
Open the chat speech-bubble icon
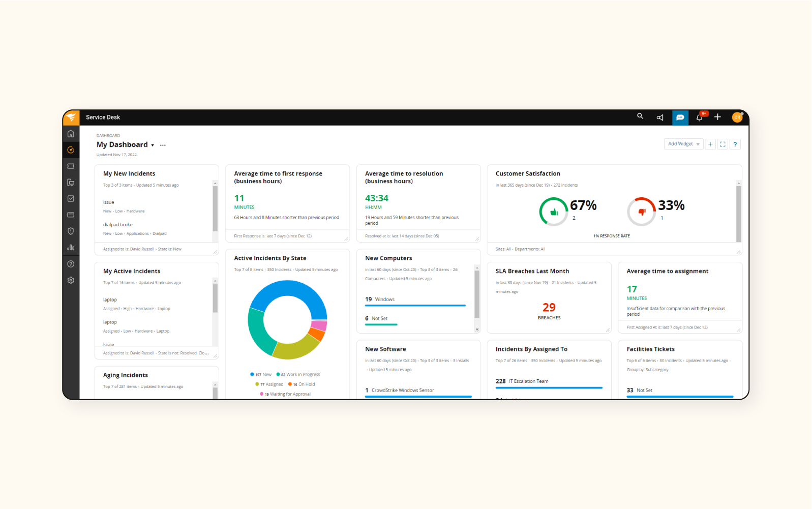point(680,117)
